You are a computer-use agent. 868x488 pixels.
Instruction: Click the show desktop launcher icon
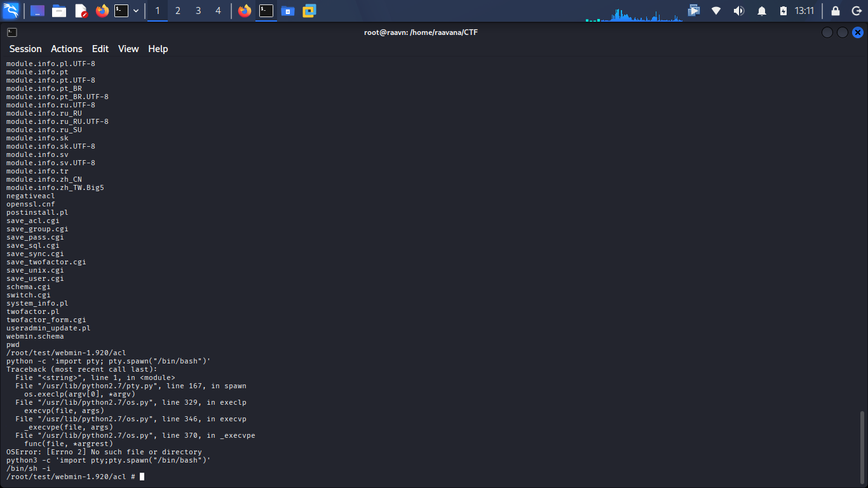[x=37, y=11]
